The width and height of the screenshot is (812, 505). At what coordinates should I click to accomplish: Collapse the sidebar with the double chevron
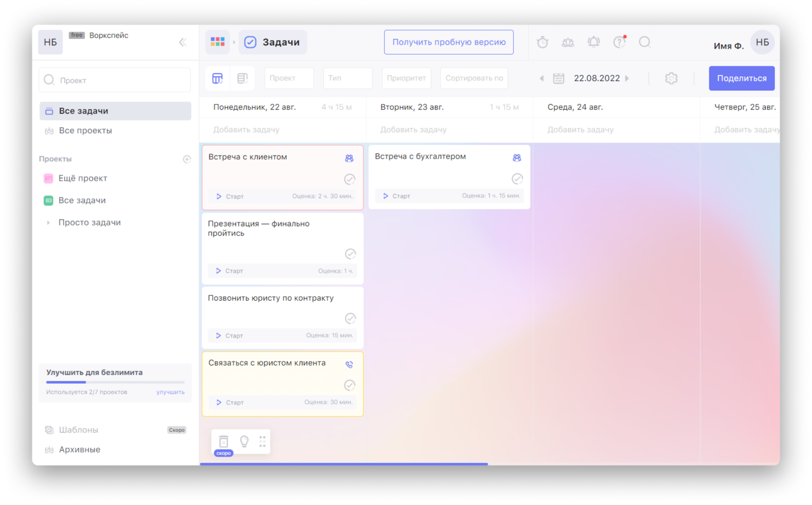click(183, 43)
